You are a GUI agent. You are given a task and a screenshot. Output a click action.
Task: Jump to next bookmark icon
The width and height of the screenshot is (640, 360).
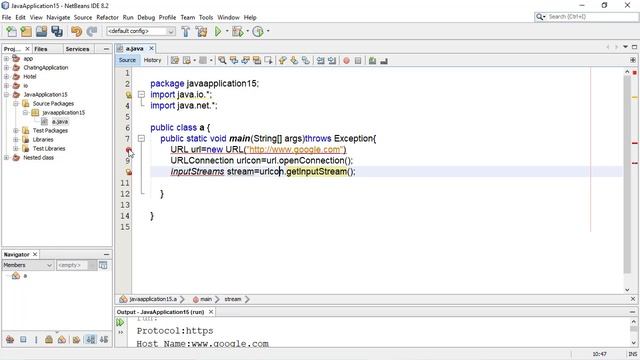click(x=294, y=61)
